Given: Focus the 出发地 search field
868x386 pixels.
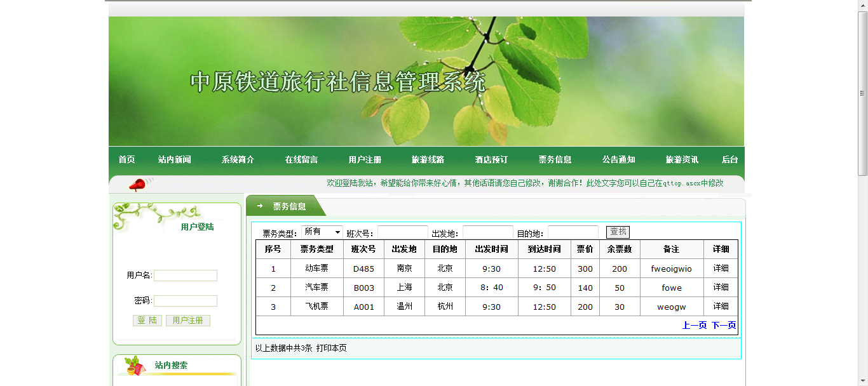Looking at the screenshot, I should (x=488, y=232).
